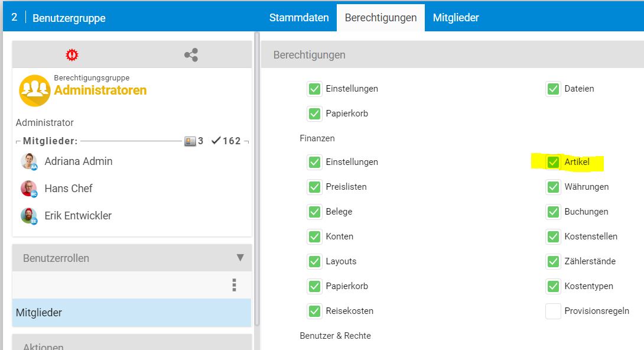Toggle the Dateien checkbox off
Viewport: 644px width, 350px height.
point(553,89)
